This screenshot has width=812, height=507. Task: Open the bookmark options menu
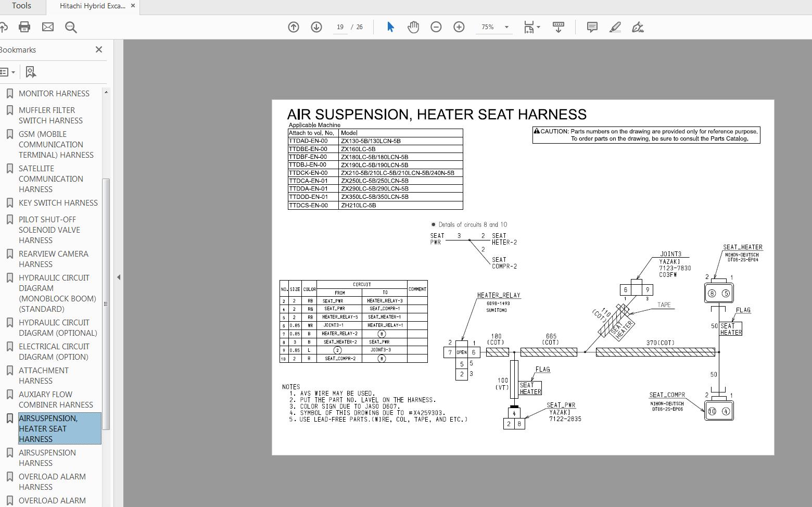(x=7, y=71)
